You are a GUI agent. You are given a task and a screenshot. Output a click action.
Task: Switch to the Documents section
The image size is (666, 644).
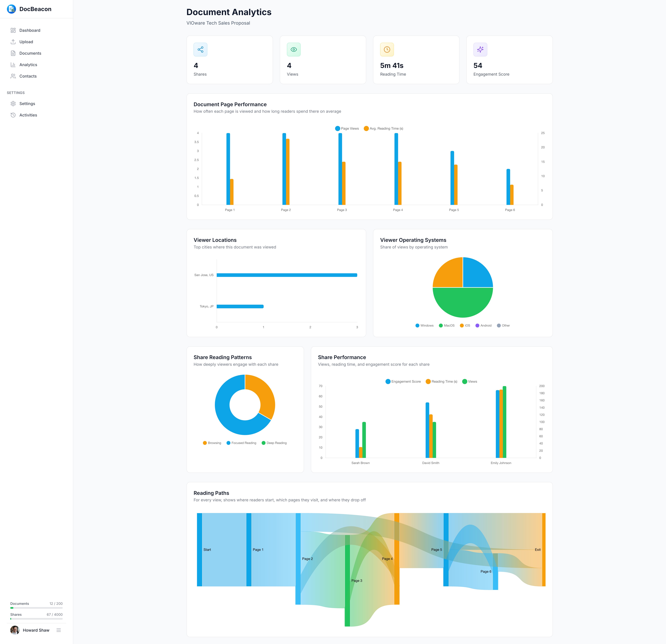(30, 53)
